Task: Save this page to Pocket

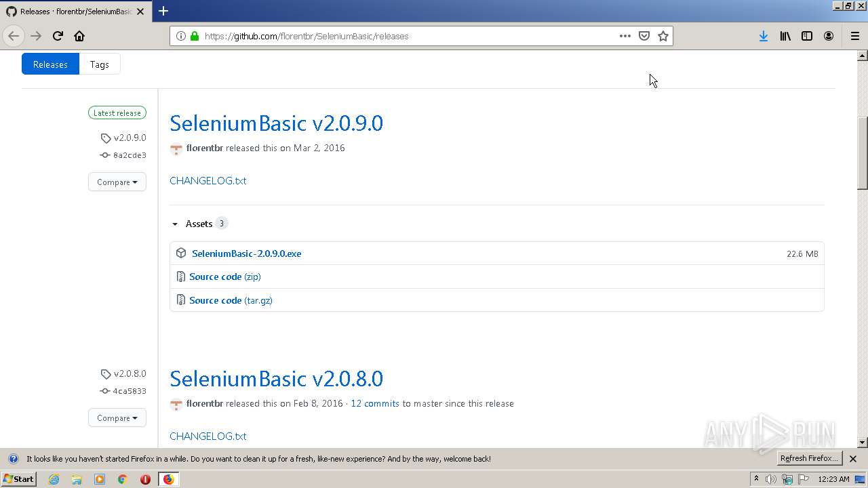Action: click(644, 36)
